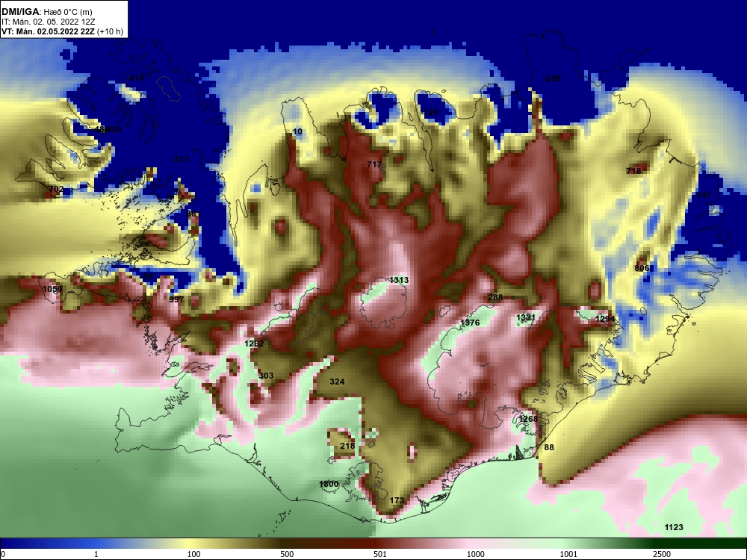Click the 288 value on the map
Screen dimensions: 747x560
[x=495, y=298]
